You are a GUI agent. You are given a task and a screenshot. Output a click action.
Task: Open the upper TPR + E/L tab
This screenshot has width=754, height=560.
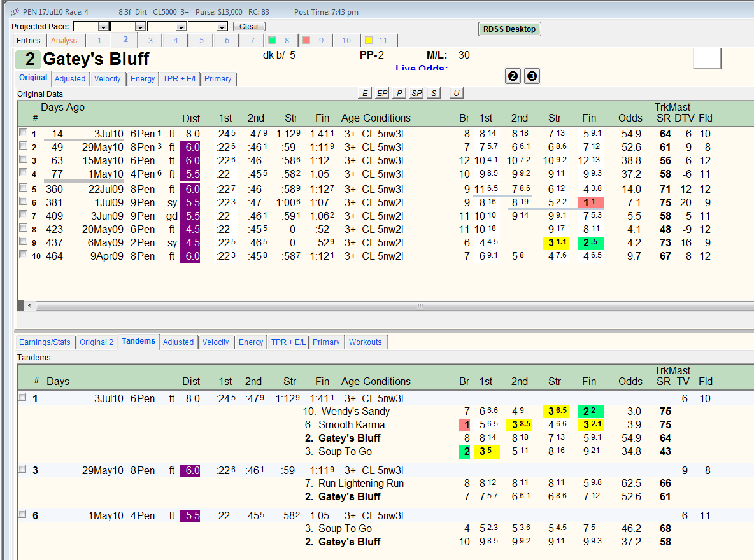tap(180, 79)
